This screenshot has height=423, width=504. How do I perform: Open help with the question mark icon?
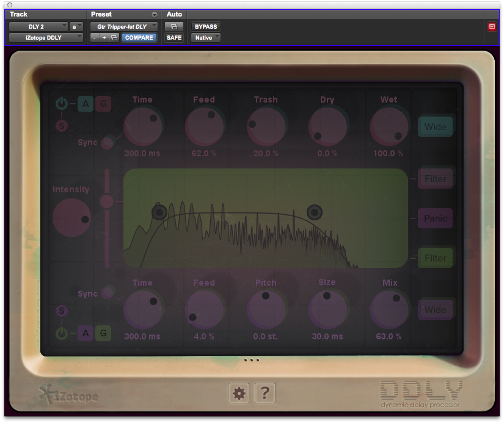click(265, 393)
